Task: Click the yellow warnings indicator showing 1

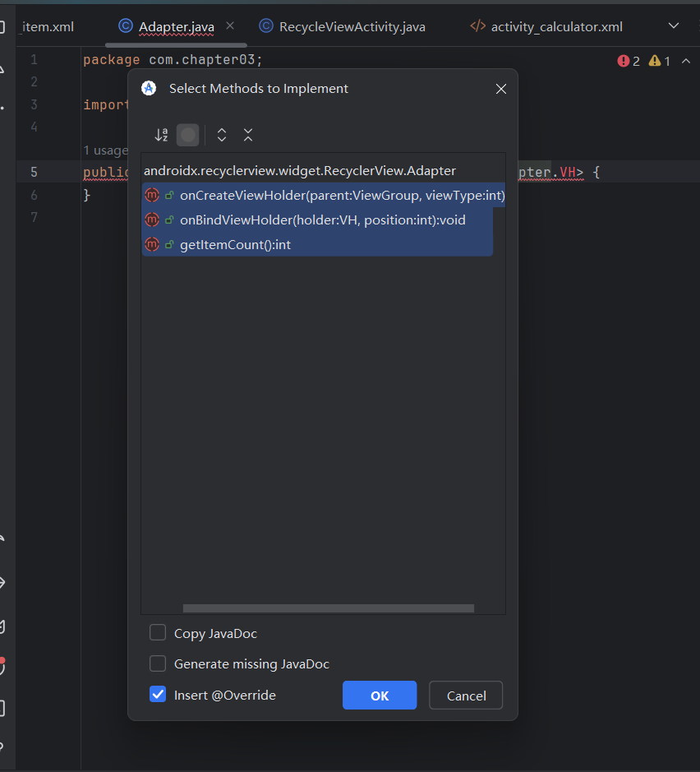Action: tap(659, 61)
